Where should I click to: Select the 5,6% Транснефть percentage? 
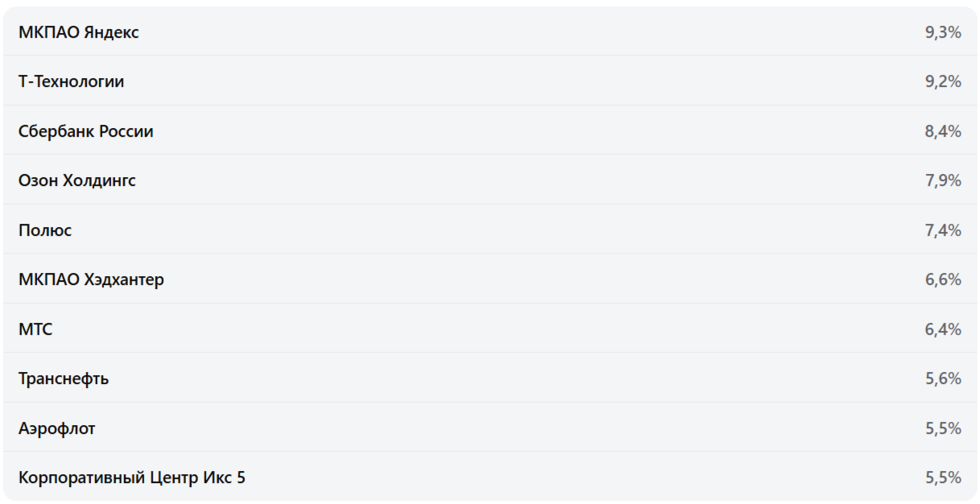click(943, 378)
